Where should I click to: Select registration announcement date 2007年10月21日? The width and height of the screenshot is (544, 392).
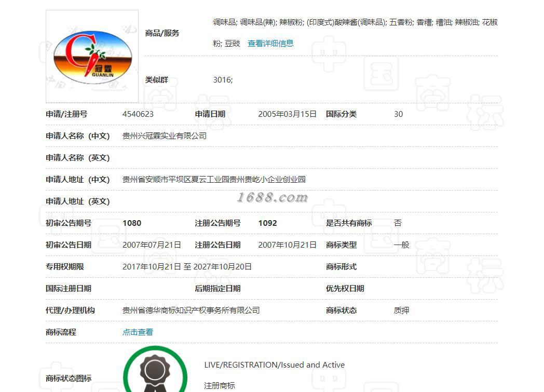coord(287,245)
